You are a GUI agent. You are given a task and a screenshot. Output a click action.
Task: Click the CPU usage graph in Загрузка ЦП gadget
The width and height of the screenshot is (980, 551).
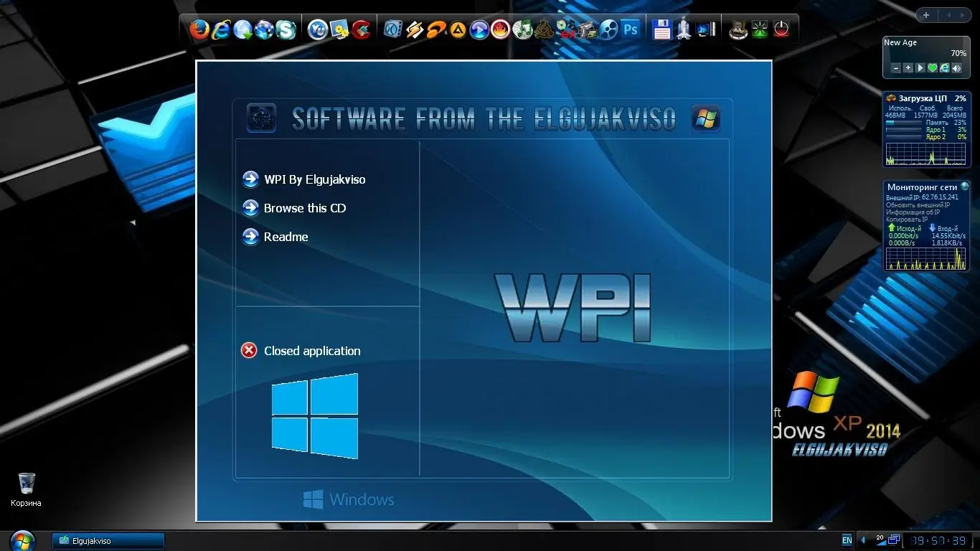926,154
